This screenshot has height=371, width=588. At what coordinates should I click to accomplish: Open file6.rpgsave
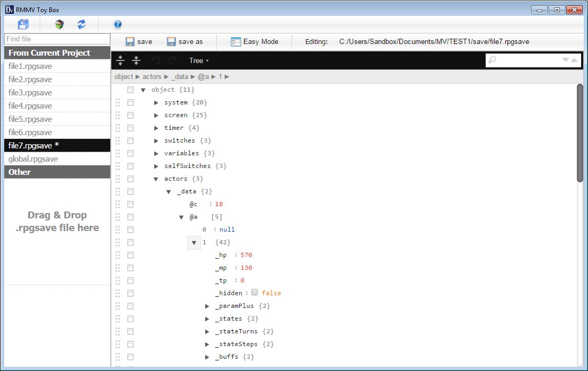coord(57,132)
